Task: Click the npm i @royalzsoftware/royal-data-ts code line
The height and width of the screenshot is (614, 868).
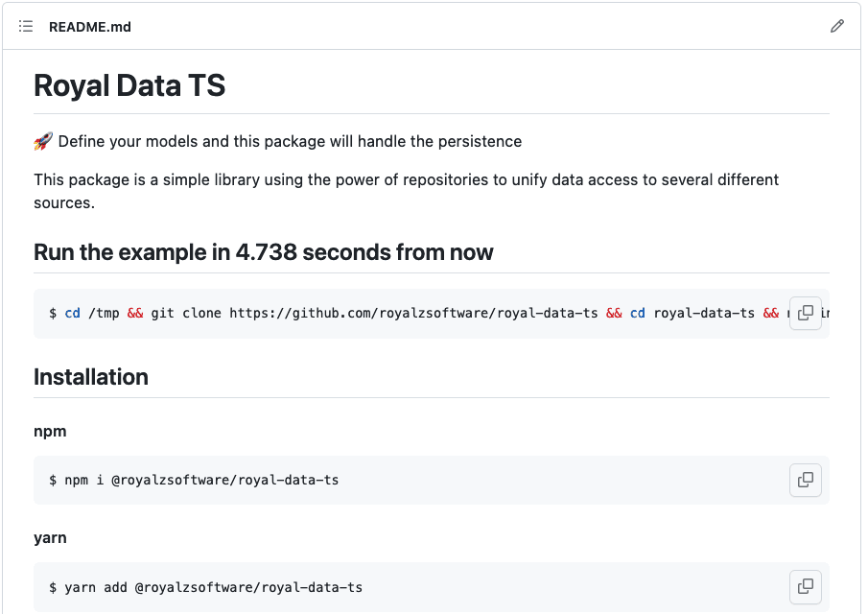Action: (x=194, y=480)
